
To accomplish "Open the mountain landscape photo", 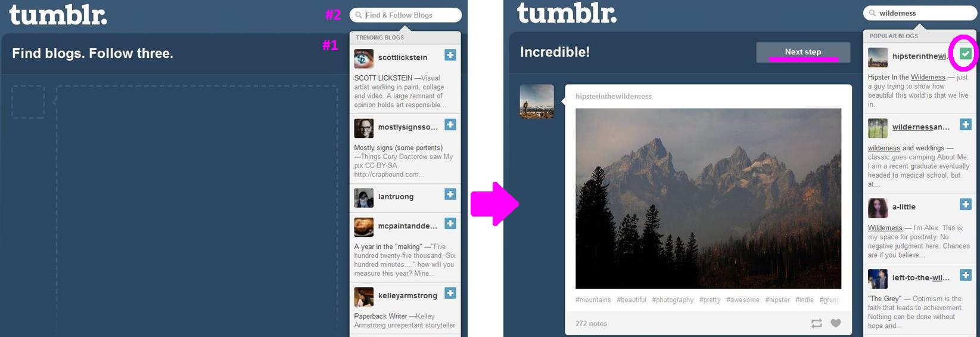I will 708,199.
